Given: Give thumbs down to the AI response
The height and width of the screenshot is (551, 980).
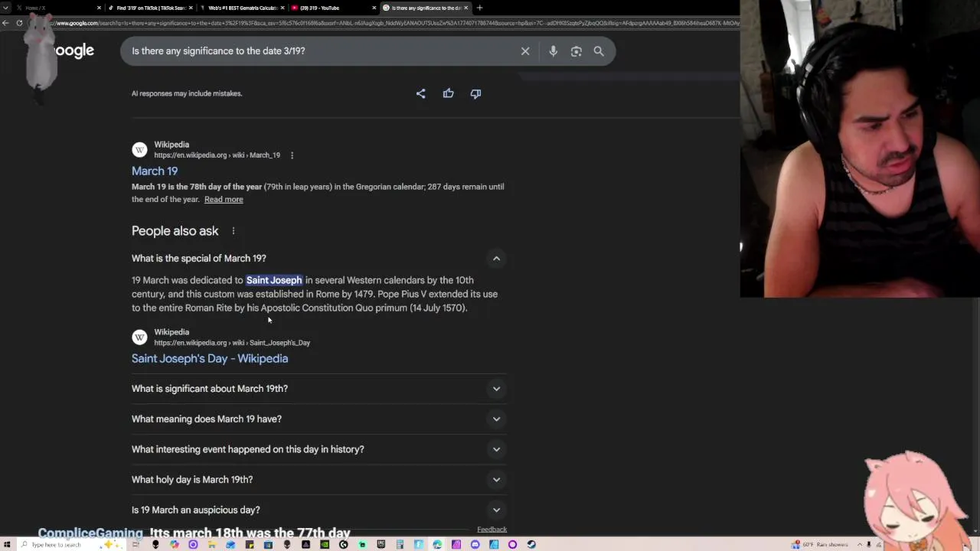Looking at the screenshot, I should pyautogui.click(x=475, y=93).
